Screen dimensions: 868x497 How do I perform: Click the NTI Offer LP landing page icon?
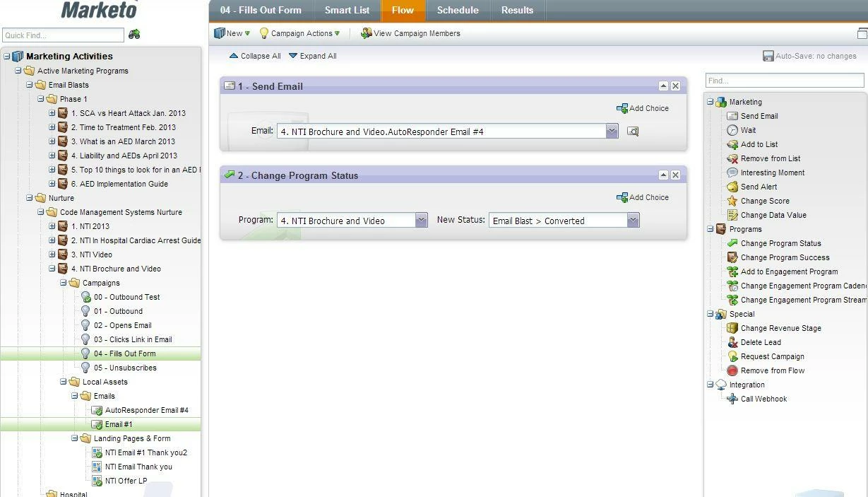[x=97, y=481]
